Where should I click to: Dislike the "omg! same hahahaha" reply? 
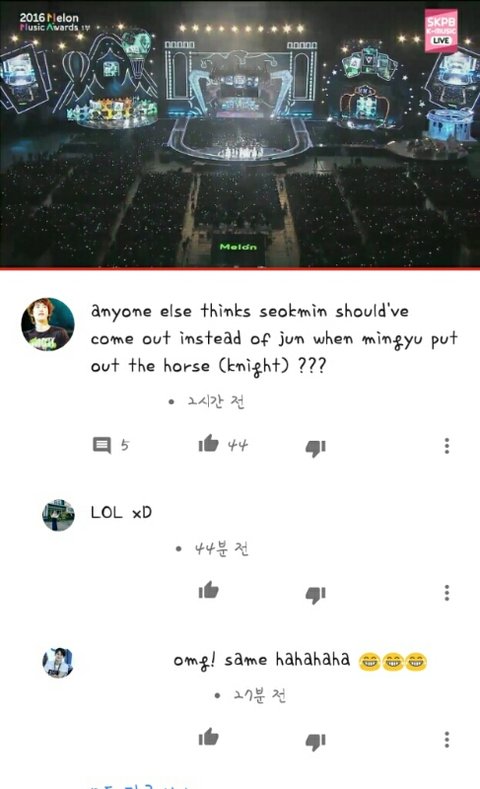pyautogui.click(x=315, y=742)
